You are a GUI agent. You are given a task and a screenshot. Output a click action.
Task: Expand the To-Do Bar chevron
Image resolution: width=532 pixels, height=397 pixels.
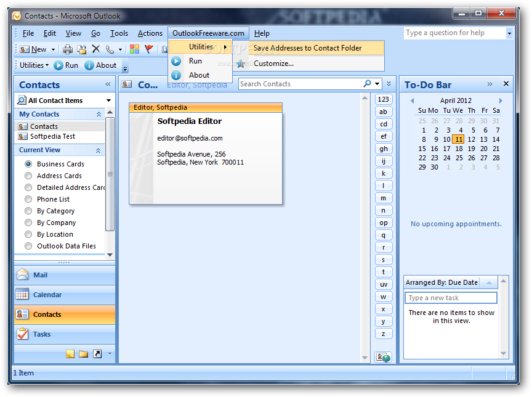490,84
